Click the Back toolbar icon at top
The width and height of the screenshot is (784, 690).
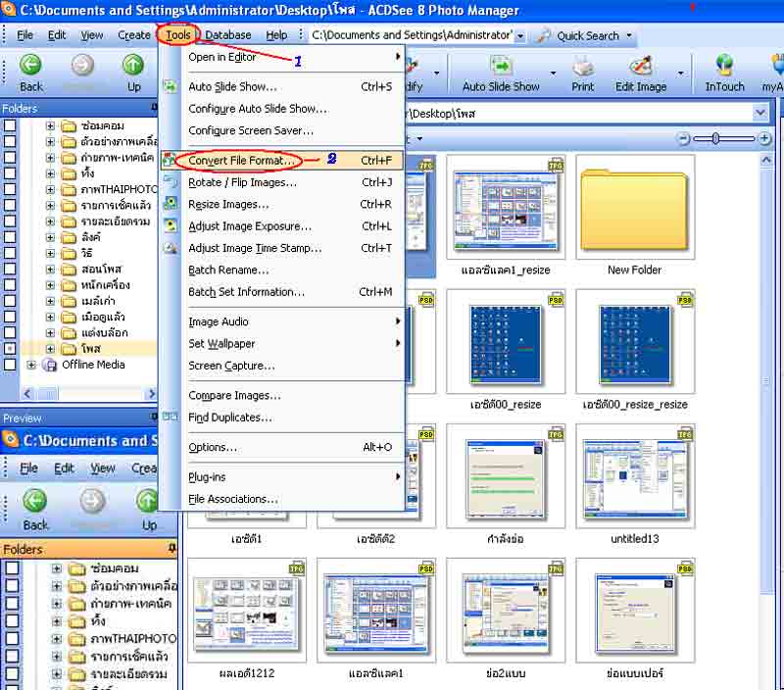(x=31, y=65)
